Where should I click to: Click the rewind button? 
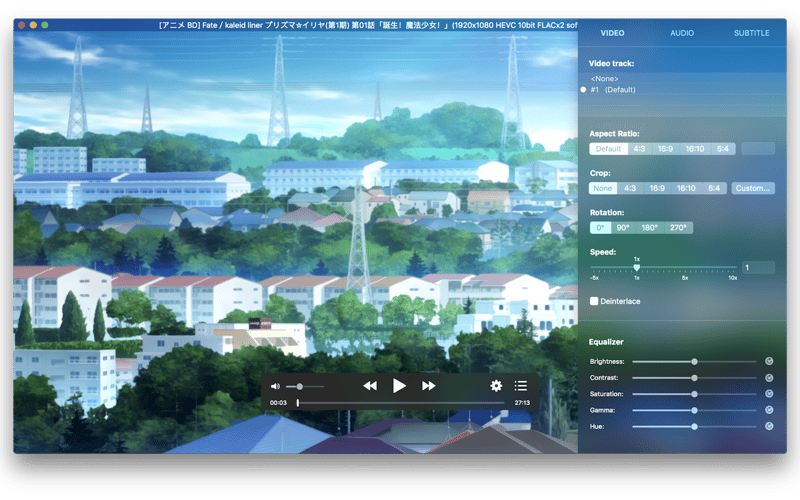pyautogui.click(x=370, y=386)
